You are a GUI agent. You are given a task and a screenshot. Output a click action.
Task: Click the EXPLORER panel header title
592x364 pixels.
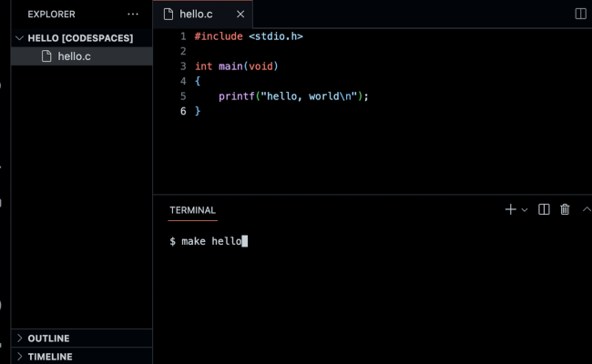coord(51,15)
